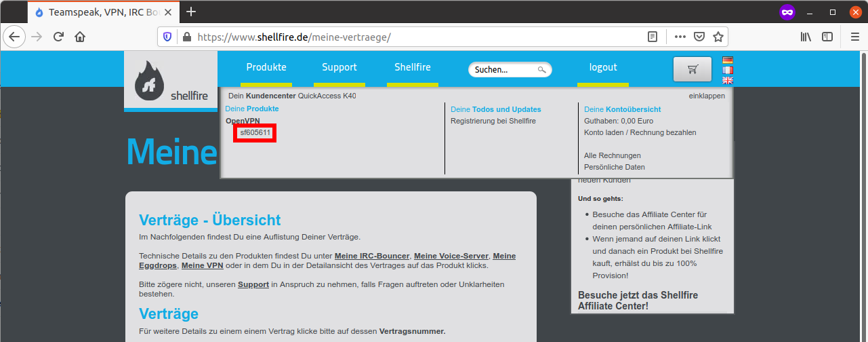Click logout in the navigation
This screenshot has height=342, width=868.
[x=603, y=67]
